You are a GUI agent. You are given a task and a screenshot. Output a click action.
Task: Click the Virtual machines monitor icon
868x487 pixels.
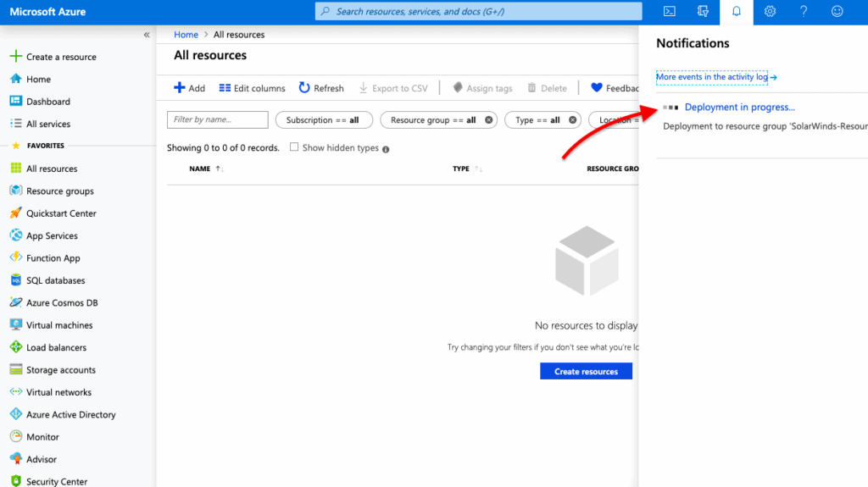coord(16,324)
